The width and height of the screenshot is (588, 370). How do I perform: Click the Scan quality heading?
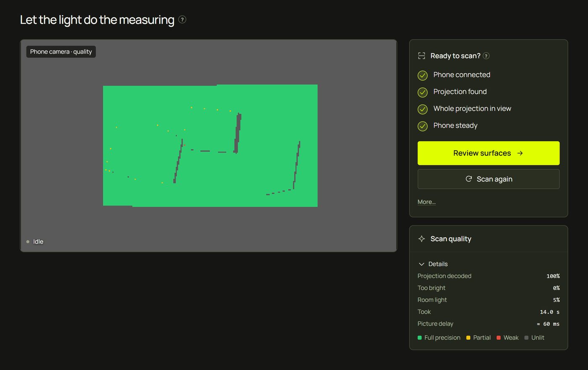[451, 239]
